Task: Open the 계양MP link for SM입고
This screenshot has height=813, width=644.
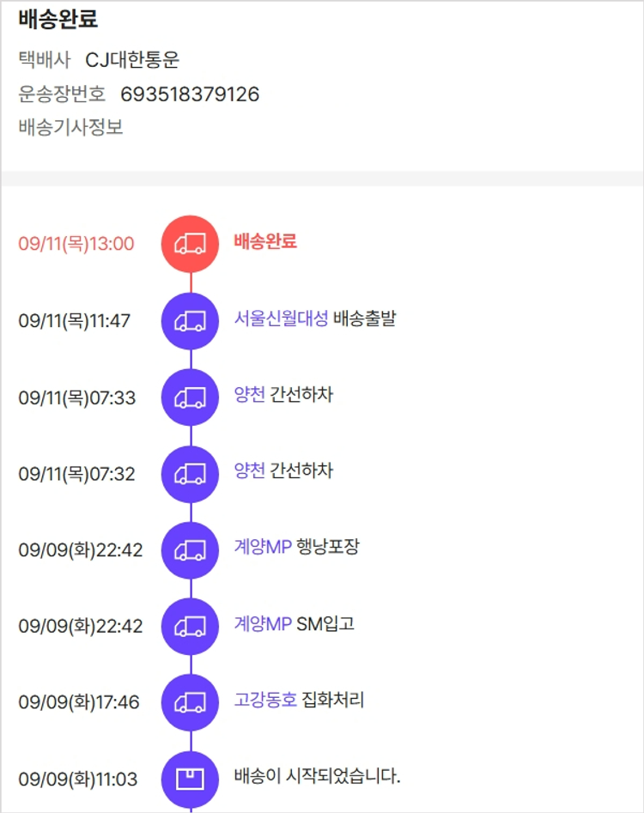Action: (263, 624)
